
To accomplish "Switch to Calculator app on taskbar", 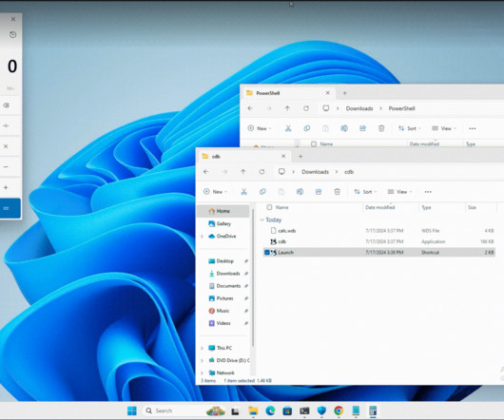I will pos(373,410).
